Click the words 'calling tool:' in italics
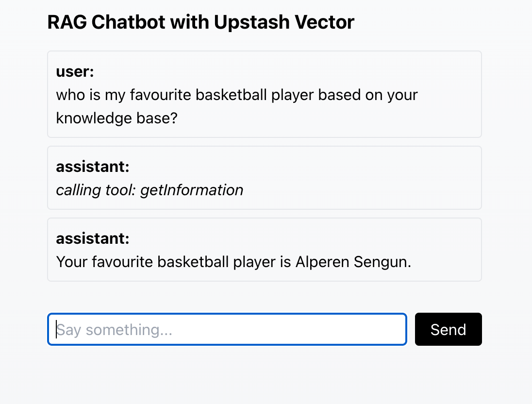 tap(96, 190)
